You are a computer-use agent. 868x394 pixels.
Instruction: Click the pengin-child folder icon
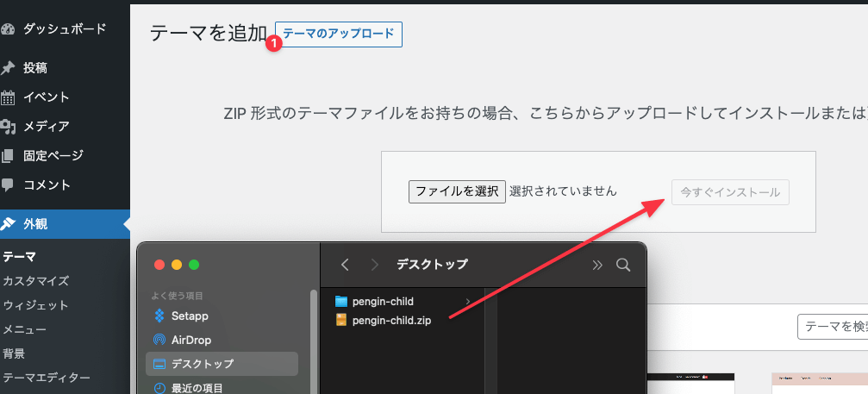341,302
